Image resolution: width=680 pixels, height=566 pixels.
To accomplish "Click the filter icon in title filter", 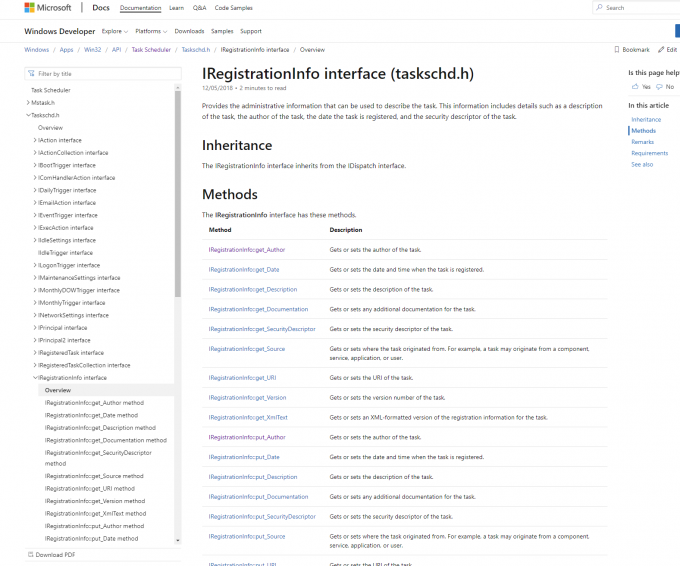I will (x=31, y=74).
